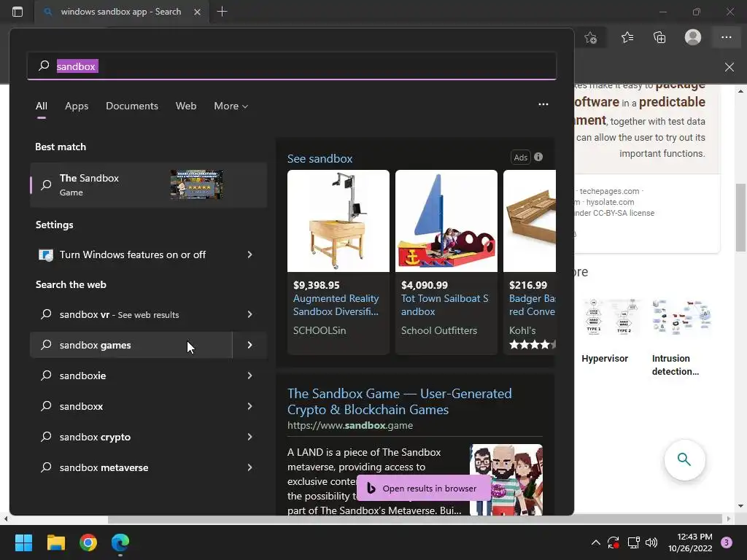Open the Augmented Reality Sandbox product image
The image size is (747, 560).
[x=338, y=221]
